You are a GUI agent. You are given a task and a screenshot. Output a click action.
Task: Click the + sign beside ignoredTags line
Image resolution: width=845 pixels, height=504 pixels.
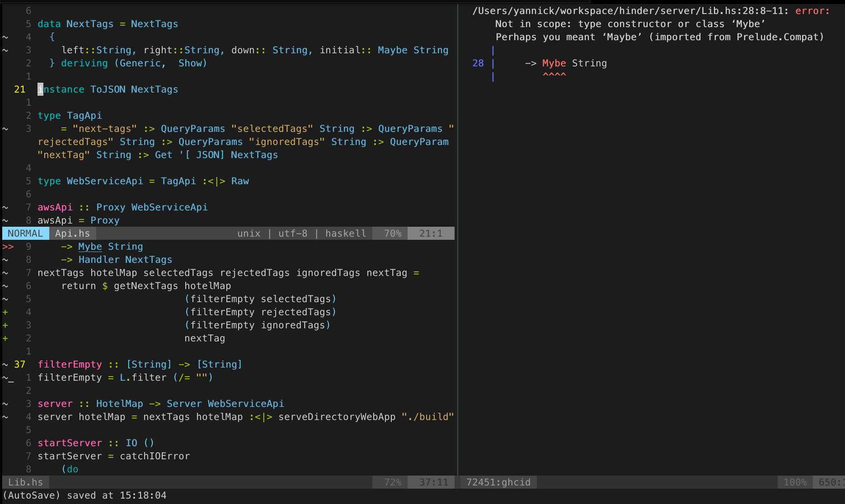[x=5, y=325]
